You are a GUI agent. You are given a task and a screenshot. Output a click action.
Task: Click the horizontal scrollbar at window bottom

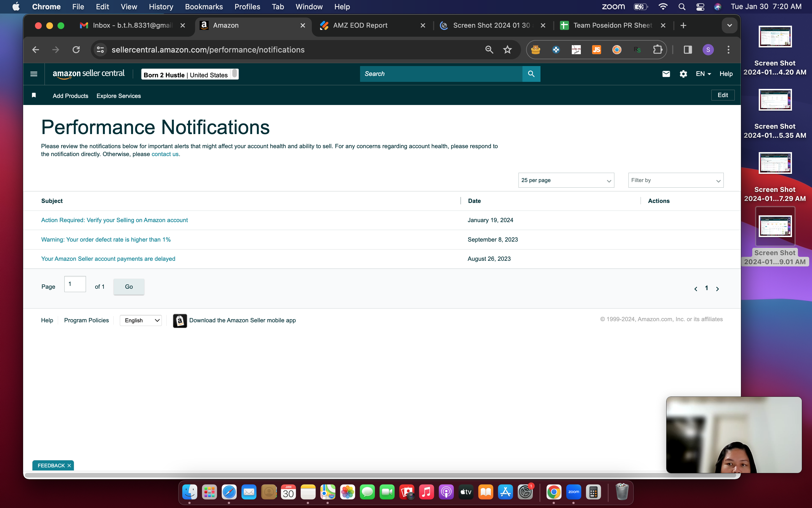pyautogui.click(x=381, y=475)
